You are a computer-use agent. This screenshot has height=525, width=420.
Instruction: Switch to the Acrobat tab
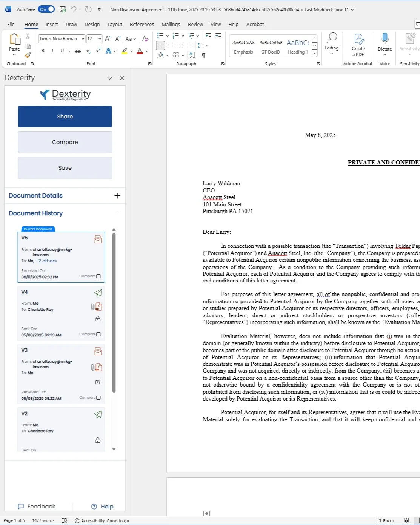click(x=255, y=24)
